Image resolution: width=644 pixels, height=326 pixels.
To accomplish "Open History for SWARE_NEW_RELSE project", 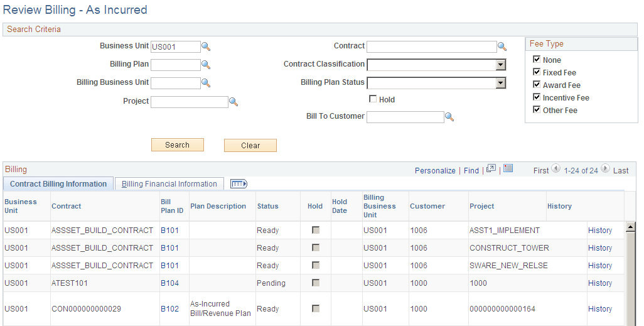I will point(600,266).
